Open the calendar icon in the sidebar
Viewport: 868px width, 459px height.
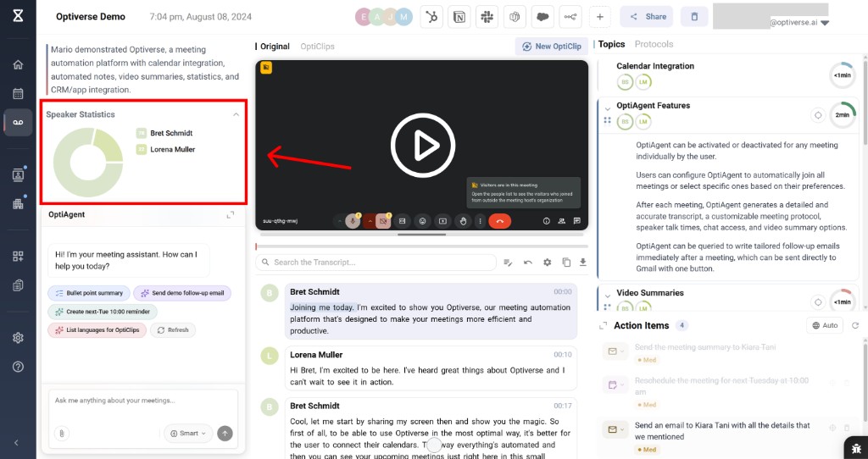pos(18,93)
